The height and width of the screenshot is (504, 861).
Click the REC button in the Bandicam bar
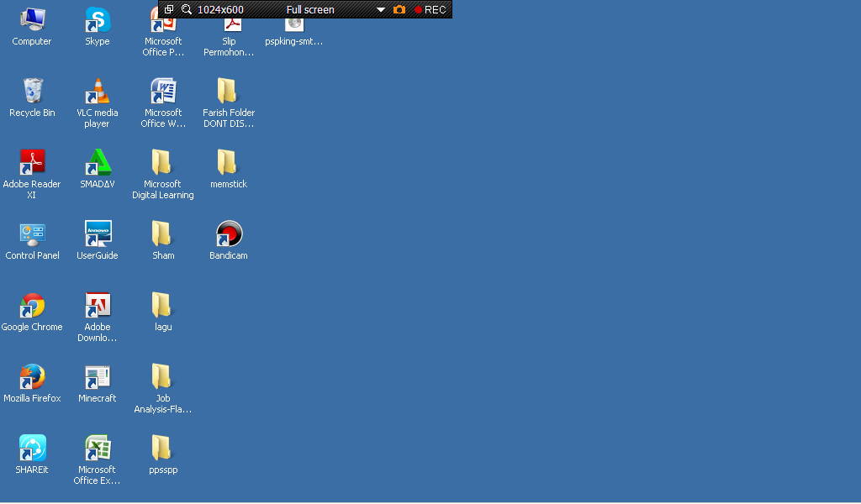coord(430,10)
